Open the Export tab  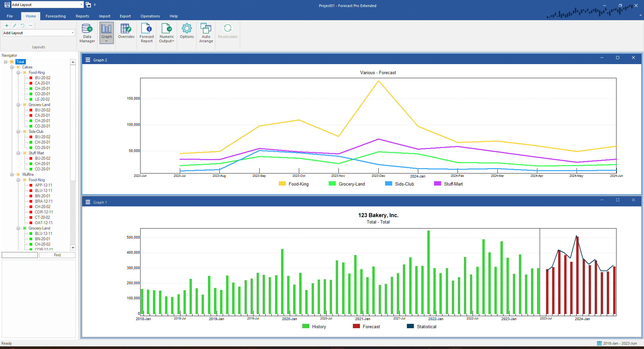(125, 16)
